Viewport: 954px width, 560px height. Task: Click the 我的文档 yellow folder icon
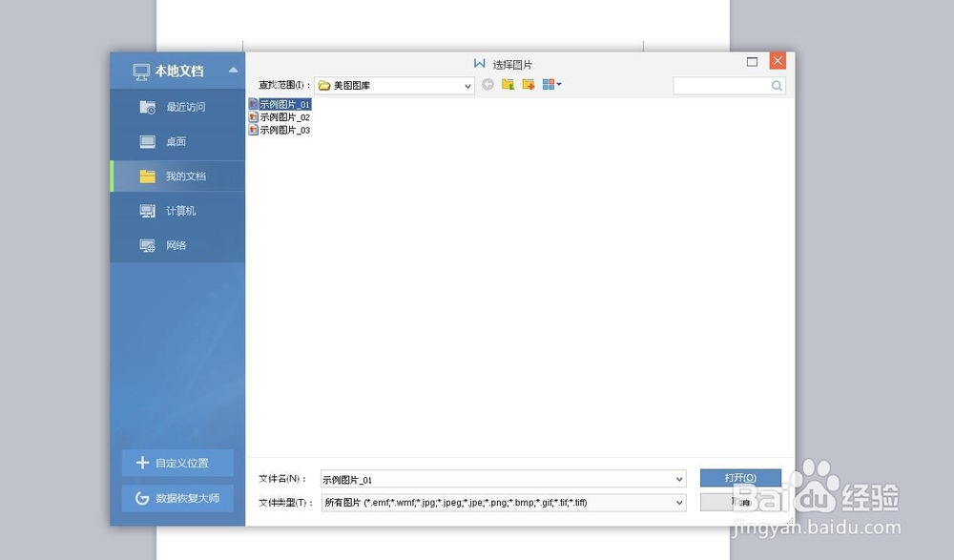[147, 176]
